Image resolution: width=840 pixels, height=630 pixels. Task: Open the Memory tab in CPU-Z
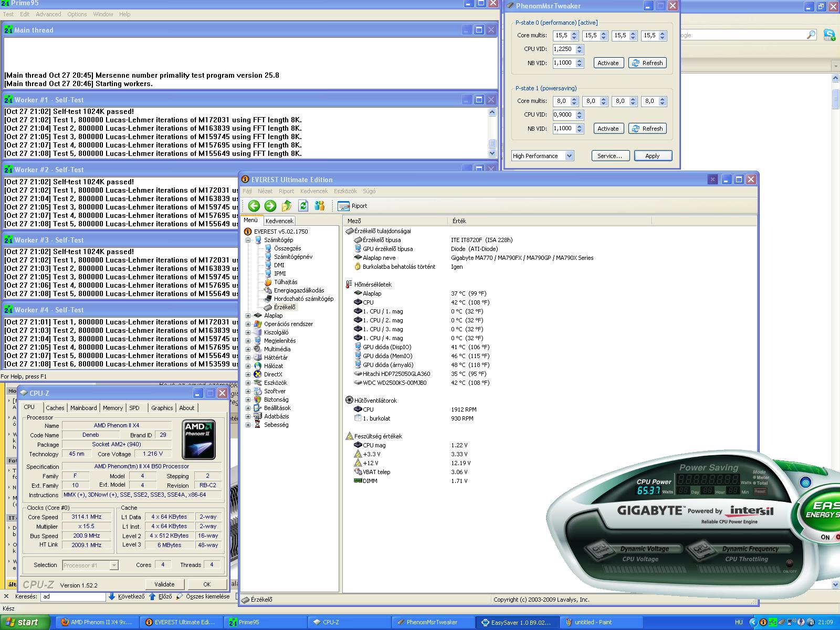pyautogui.click(x=113, y=408)
